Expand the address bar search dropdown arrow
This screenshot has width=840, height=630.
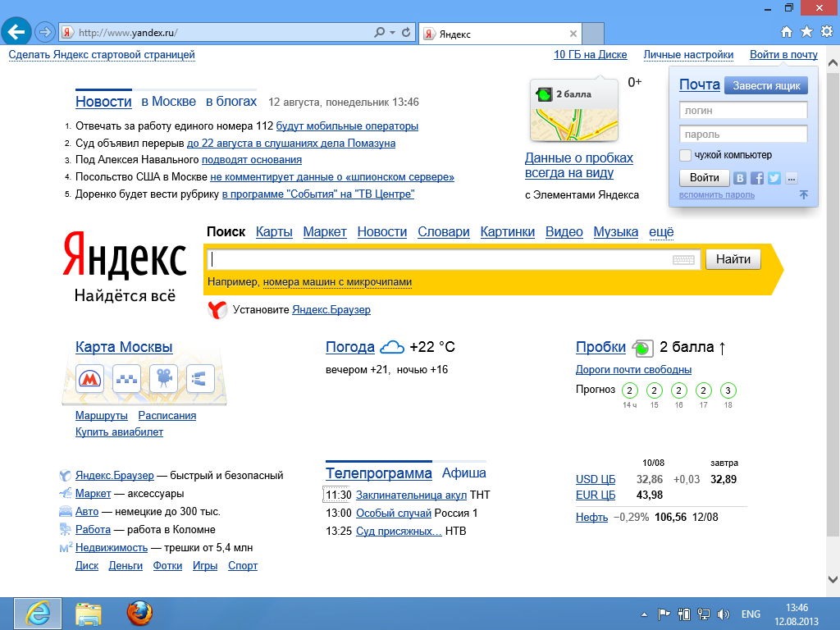pos(392,33)
